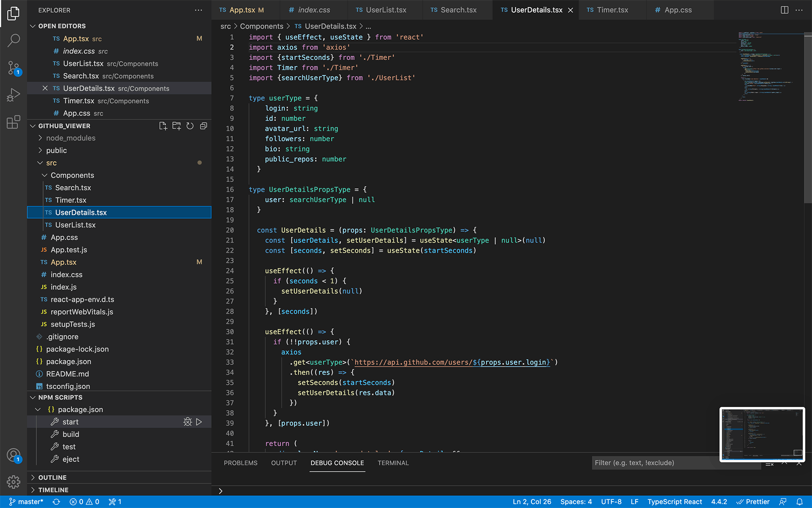Screen dimensions: 812x508
Task: Click the Prettier status item
Action: [753, 502]
